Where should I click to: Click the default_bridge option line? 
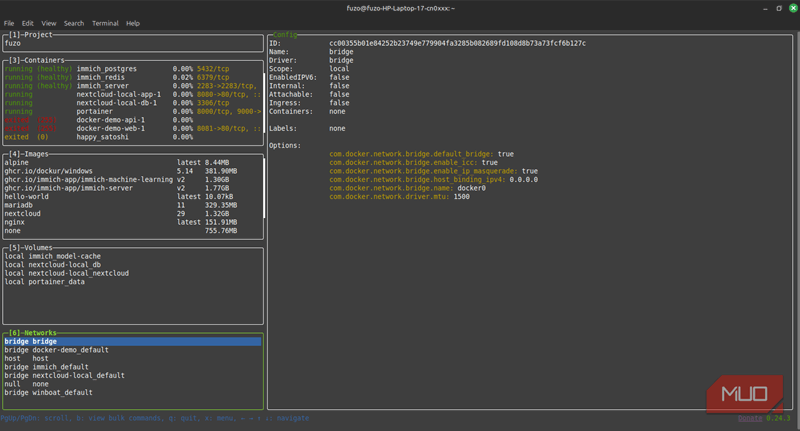(x=421, y=154)
